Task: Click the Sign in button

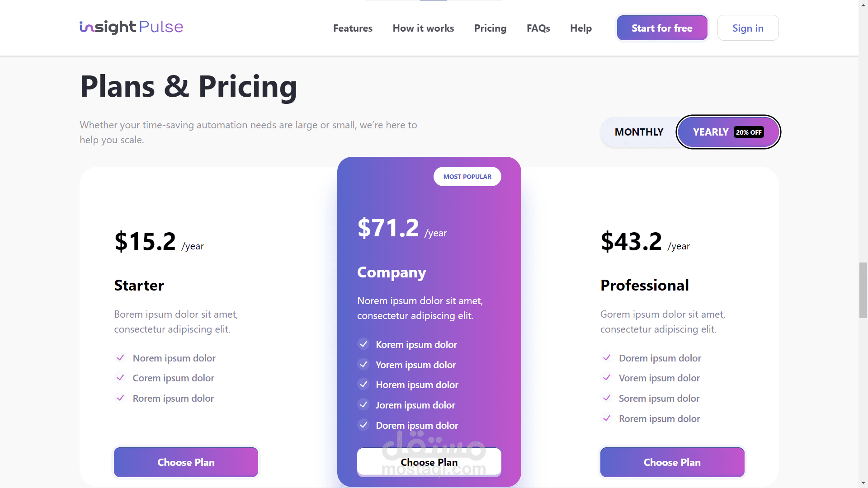Action: tap(747, 28)
